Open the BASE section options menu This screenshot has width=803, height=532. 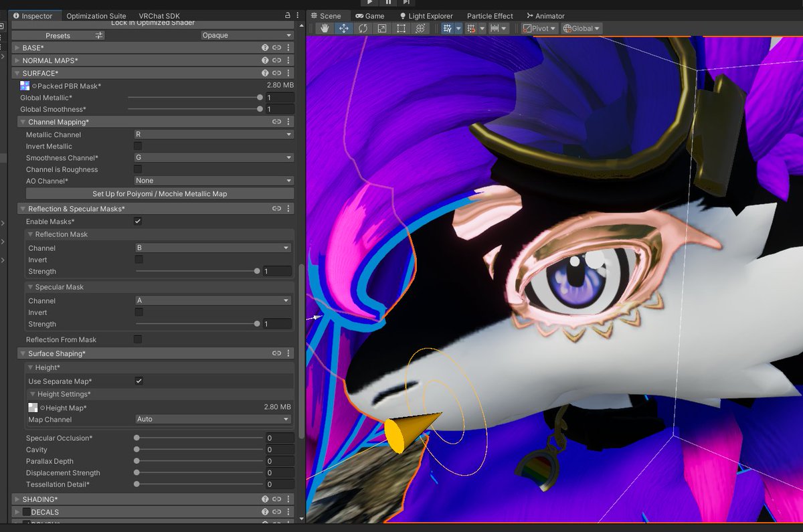coord(288,48)
